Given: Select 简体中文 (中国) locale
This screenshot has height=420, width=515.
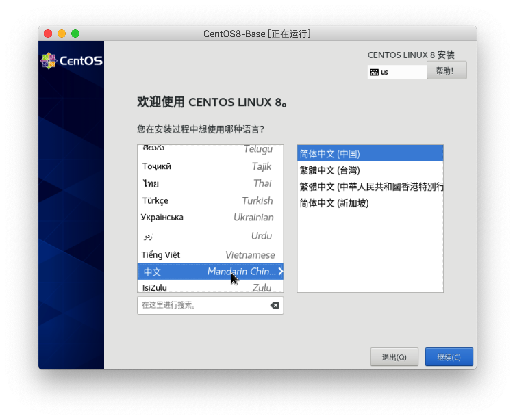Looking at the screenshot, I should coord(370,154).
